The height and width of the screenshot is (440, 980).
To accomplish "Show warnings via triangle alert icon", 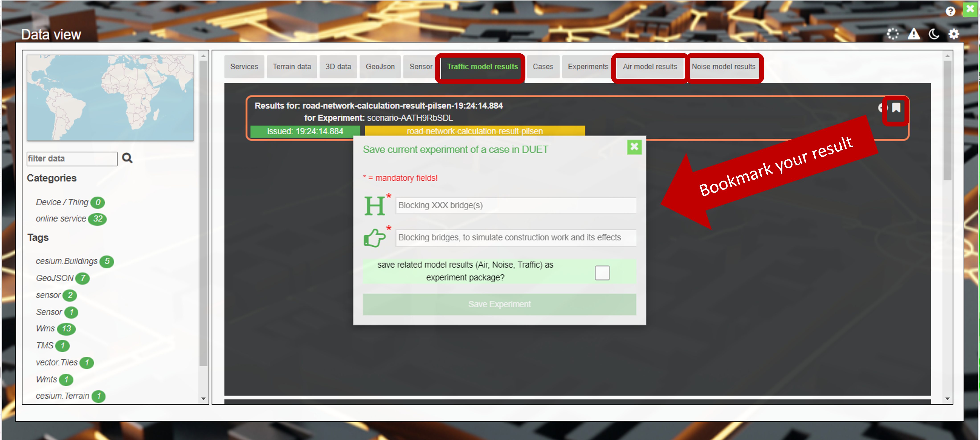I will click(x=913, y=34).
